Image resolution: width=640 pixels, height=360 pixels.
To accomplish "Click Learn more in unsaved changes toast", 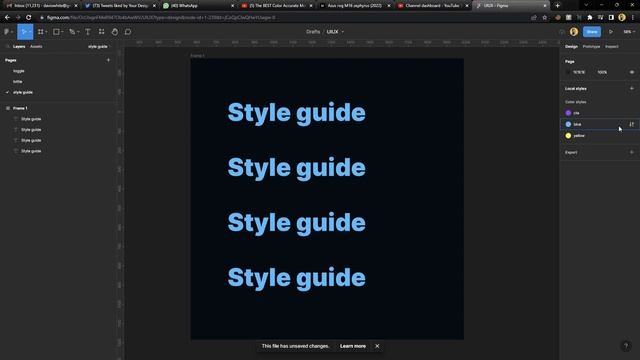I will [x=353, y=346].
